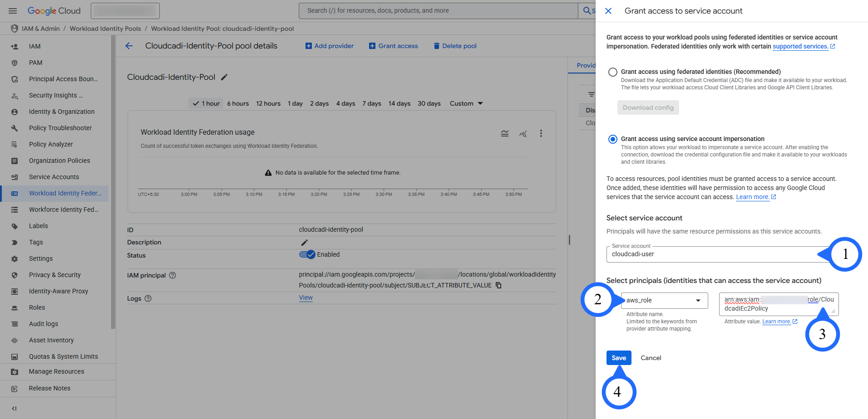This screenshot has width=868, height=419.
Task: Open chart more options three-dot menu
Action: pyautogui.click(x=541, y=133)
